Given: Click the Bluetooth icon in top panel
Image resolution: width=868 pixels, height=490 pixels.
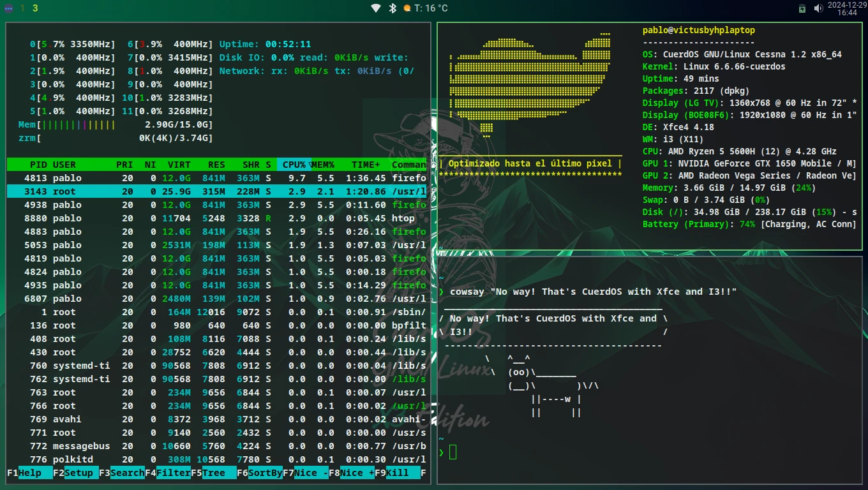Looking at the screenshot, I should pyautogui.click(x=393, y=8).
